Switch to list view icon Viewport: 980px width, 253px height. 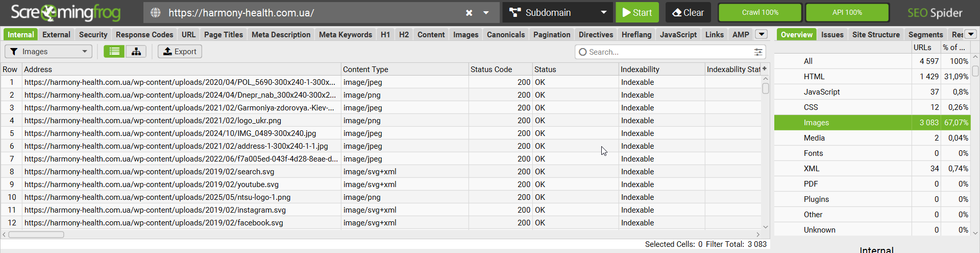pyautogui.click(x=114, y=51)
